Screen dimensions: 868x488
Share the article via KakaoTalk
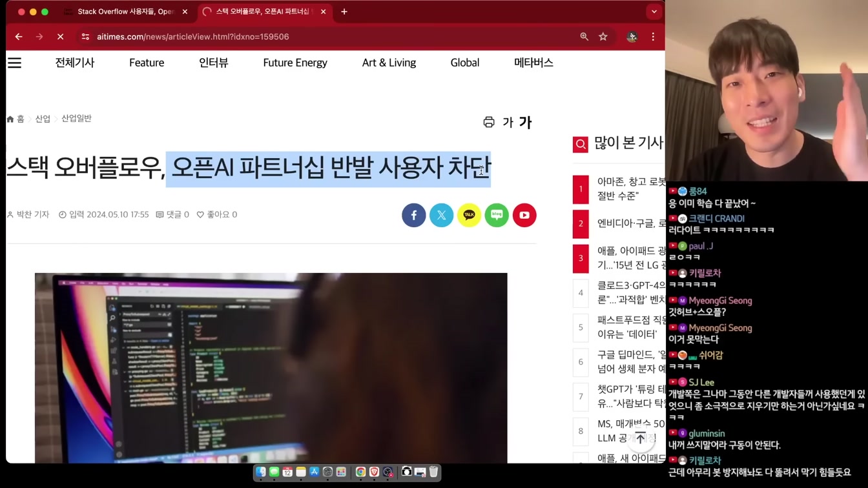click(x=470, y=215)
